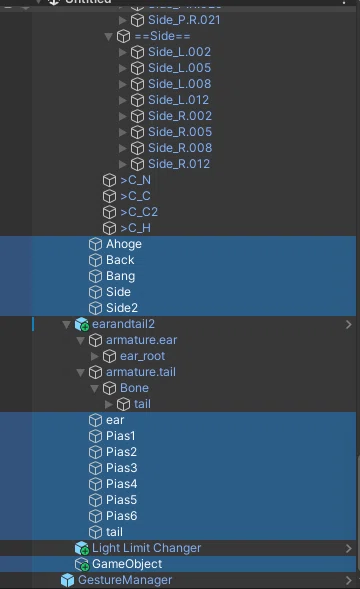
Task: Click the GestureManager blue cube icon
Action: (68, 580)
